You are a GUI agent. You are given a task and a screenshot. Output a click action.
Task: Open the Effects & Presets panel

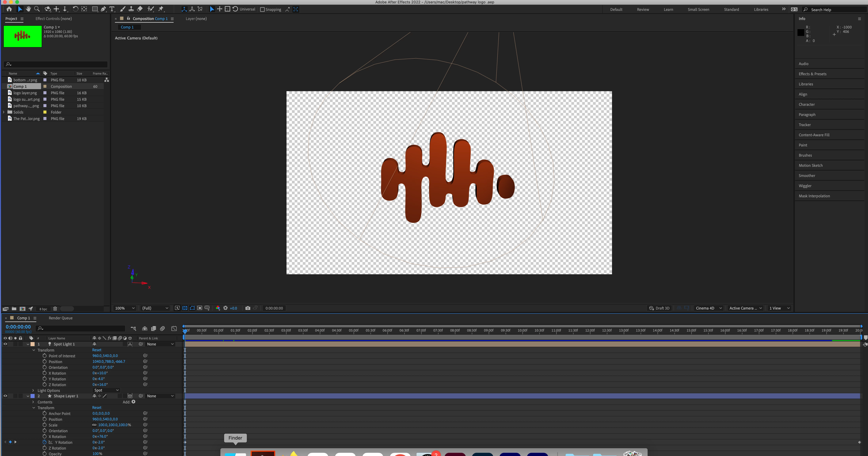point(812,74)
